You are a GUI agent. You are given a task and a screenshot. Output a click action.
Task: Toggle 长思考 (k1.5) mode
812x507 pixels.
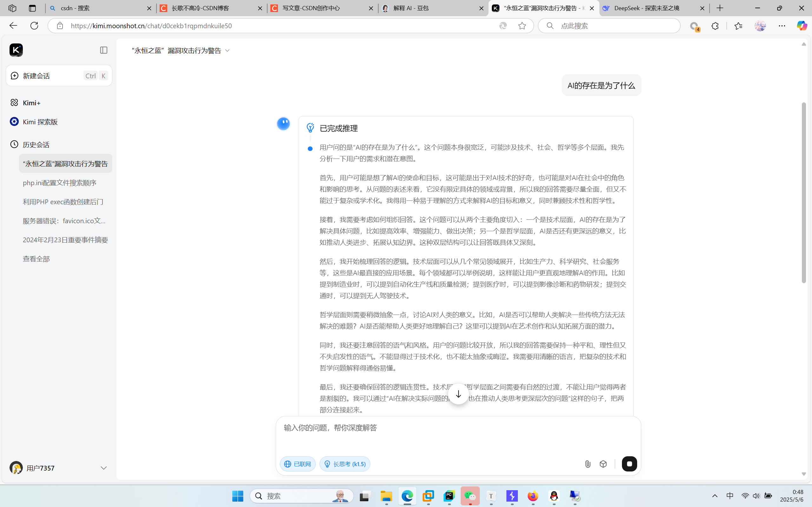pyautogui.click(x=345, y=464)
